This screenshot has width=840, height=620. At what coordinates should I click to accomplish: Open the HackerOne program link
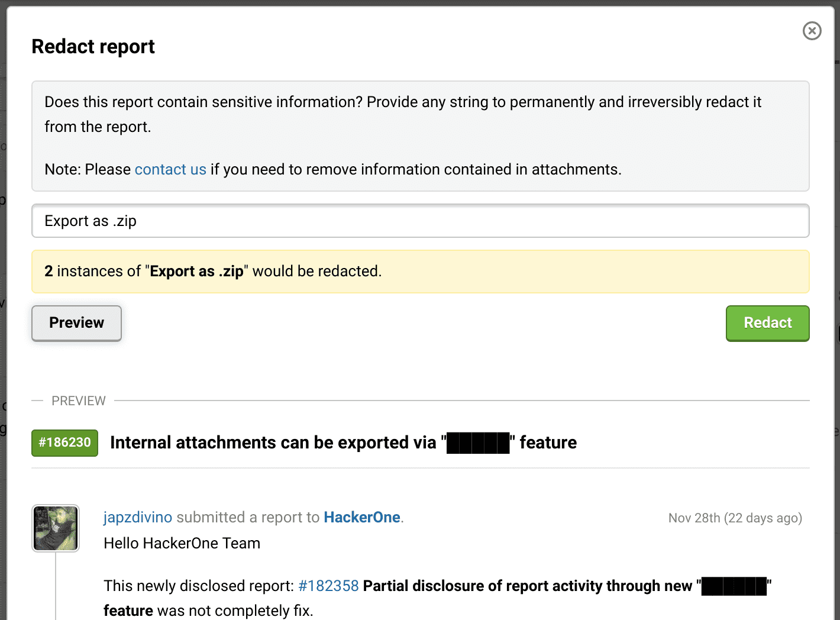362,518
